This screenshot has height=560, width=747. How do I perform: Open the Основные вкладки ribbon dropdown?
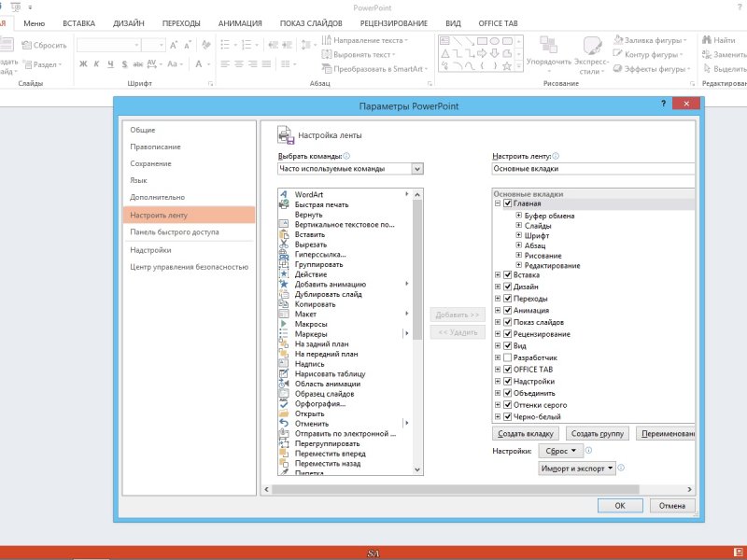(593, 169)
